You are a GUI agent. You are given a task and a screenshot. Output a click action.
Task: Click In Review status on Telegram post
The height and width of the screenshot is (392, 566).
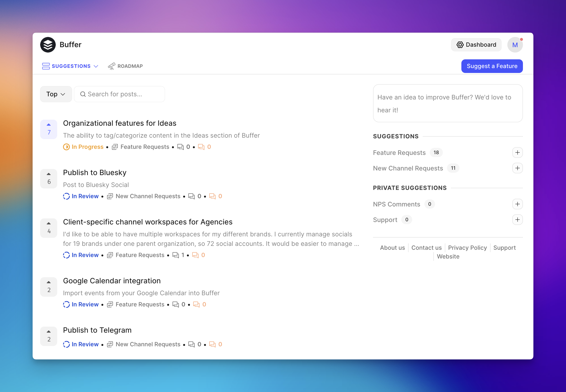[81, 344]
